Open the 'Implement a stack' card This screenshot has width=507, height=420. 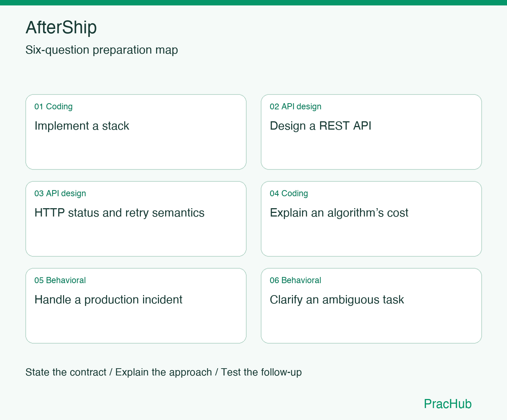click(x=136, y=132)
